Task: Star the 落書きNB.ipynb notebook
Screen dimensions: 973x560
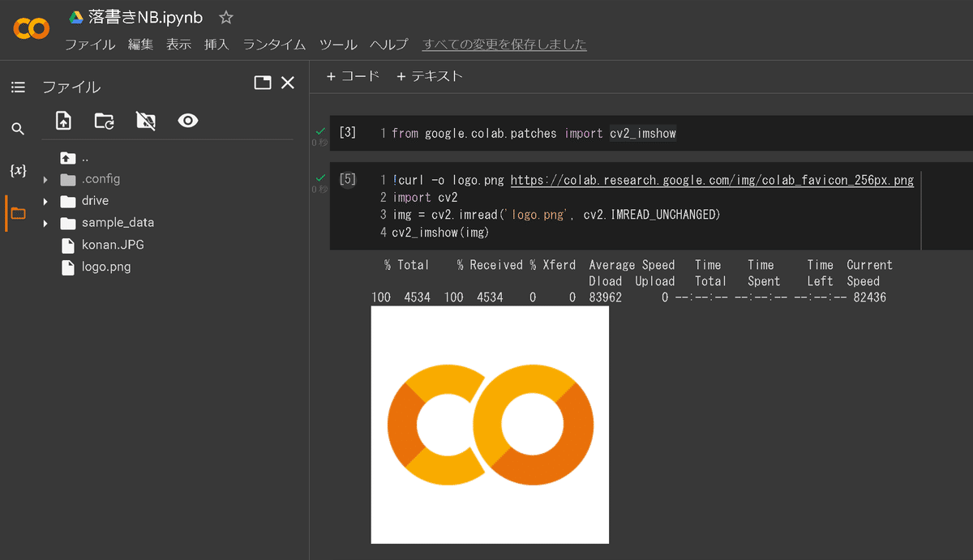Action: [225, 16]
